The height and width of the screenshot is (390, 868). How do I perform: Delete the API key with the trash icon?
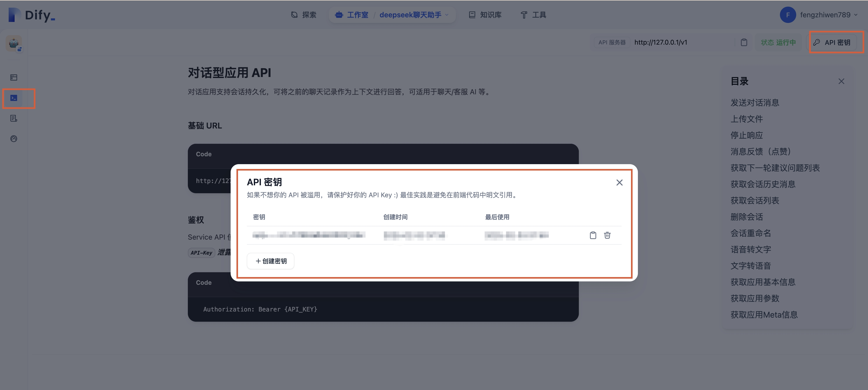(607, 235)
